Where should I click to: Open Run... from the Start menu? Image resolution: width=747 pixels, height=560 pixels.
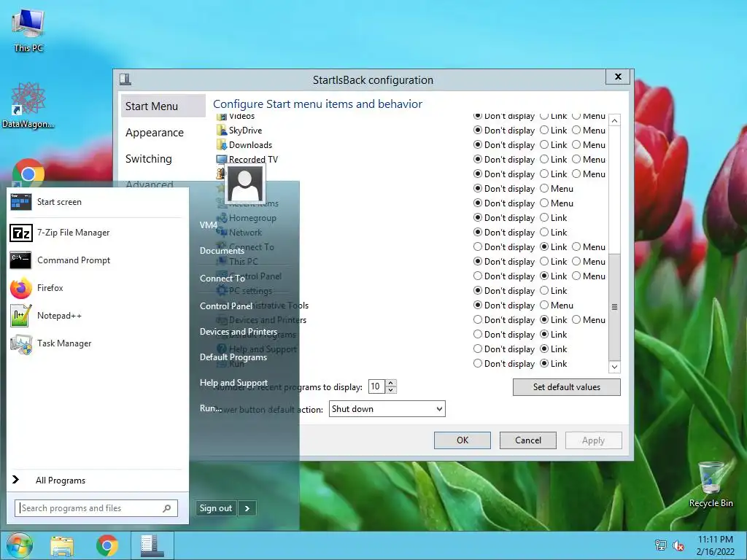(211, 408)
